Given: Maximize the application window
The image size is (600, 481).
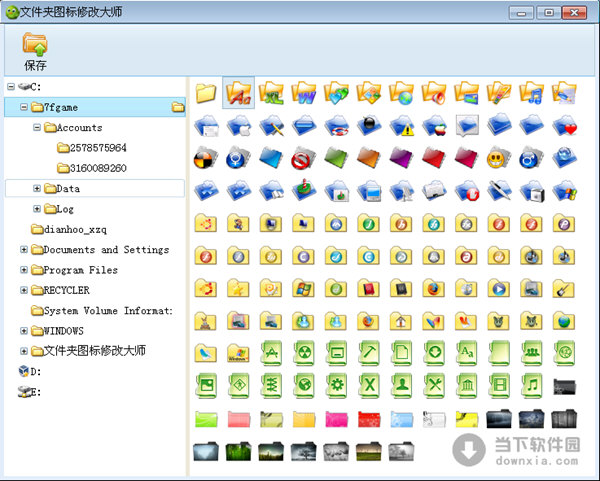Looking at the screenshot, I should (x=548, y=13).
